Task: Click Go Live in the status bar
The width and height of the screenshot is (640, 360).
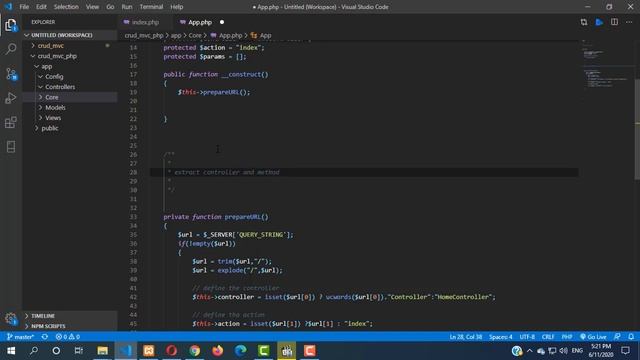Action: [593, 337]
